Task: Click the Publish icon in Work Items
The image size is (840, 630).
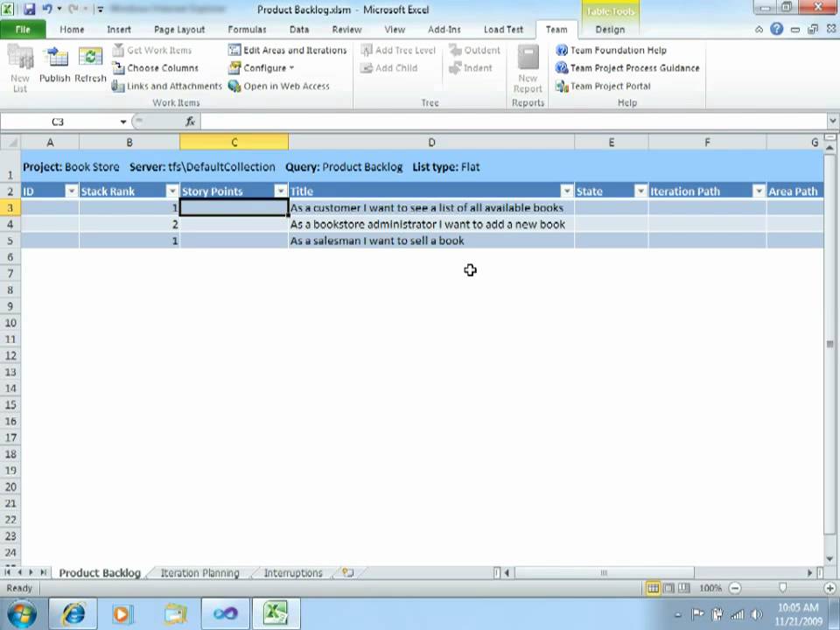Action: [54, 65]
